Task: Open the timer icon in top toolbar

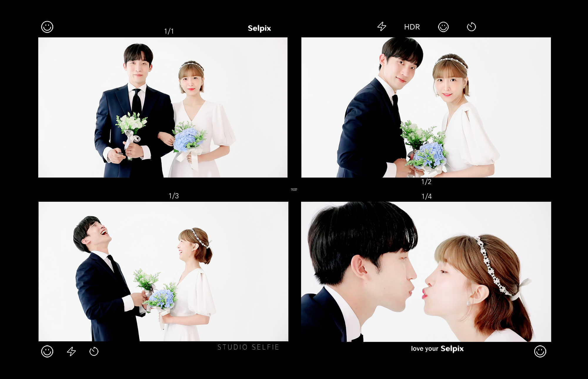Action: pos(471,27)
